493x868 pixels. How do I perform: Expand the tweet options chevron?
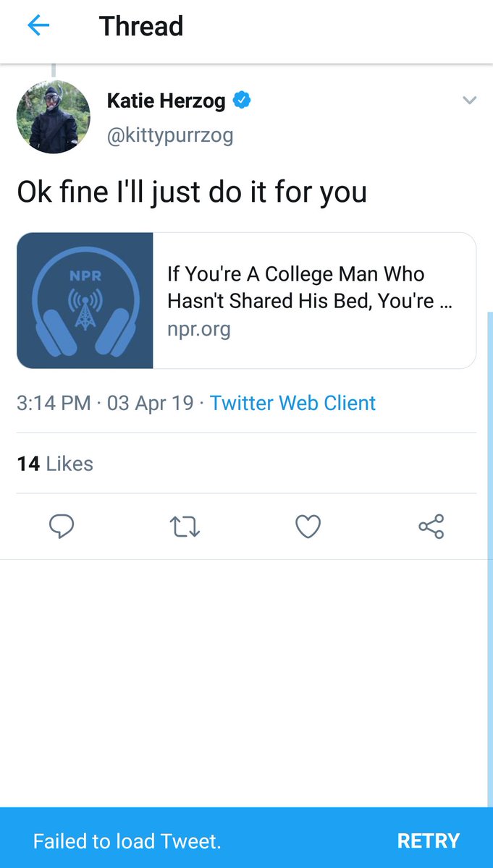pos(470,101)
